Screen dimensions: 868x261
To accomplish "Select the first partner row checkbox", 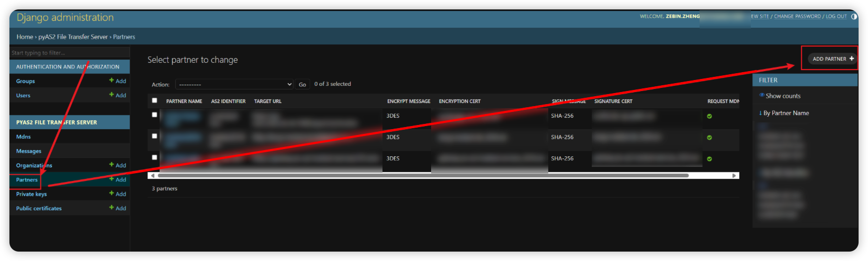I will click(x=154, y=115).
